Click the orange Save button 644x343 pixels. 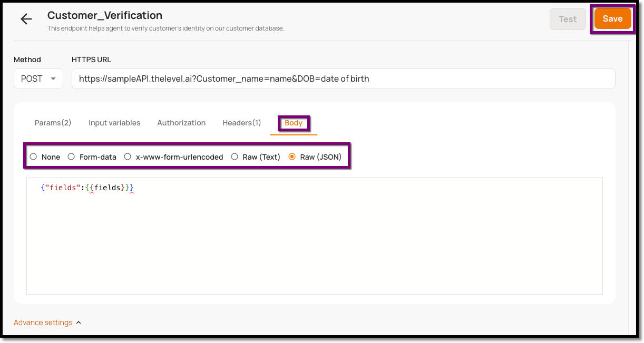click(612, 18)
